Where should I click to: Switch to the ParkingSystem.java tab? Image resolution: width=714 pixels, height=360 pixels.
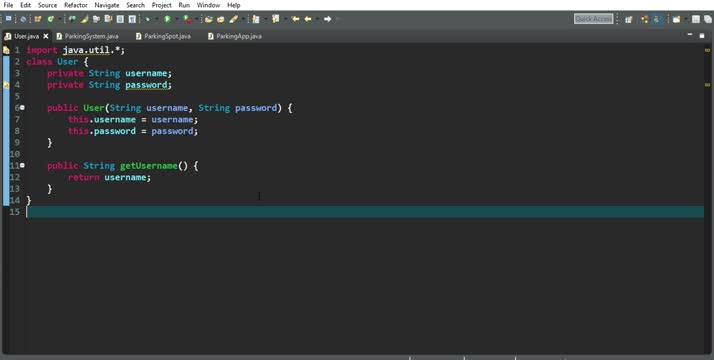tap(87, 36)
